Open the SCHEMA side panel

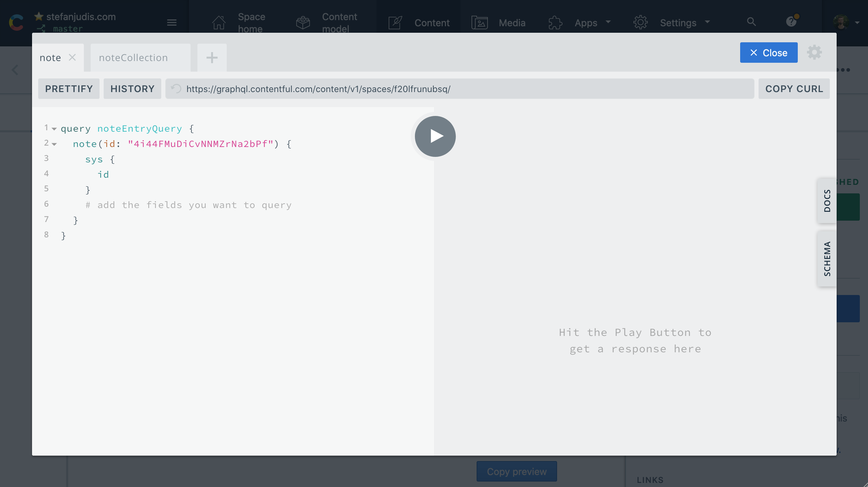(x=827, y=259)
